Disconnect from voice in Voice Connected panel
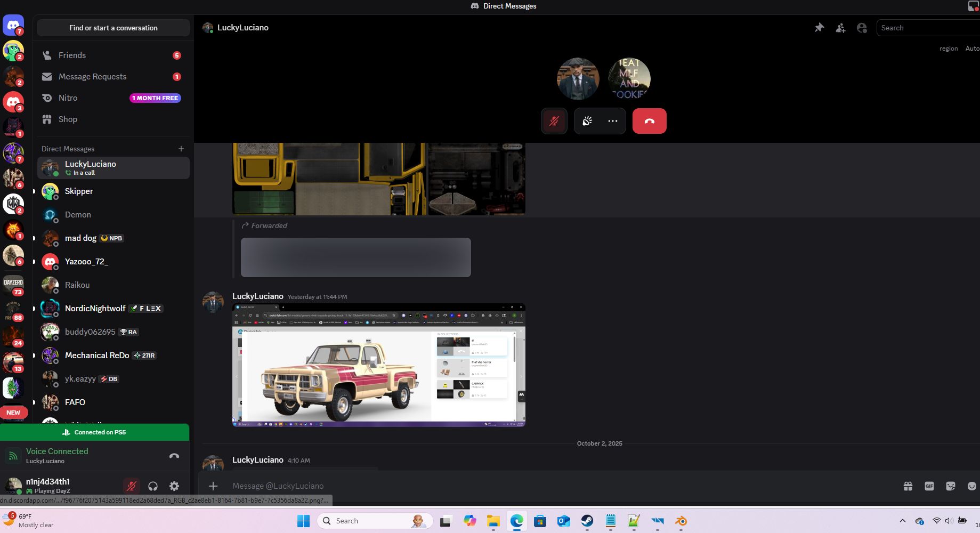 (x=174, y=456)
